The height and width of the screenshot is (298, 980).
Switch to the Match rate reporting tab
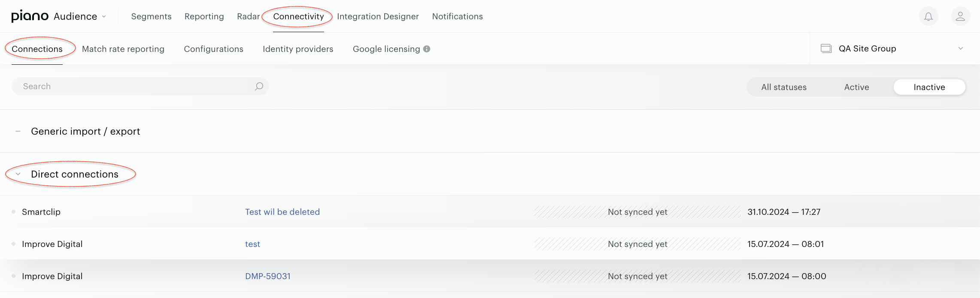coord(123,49)
